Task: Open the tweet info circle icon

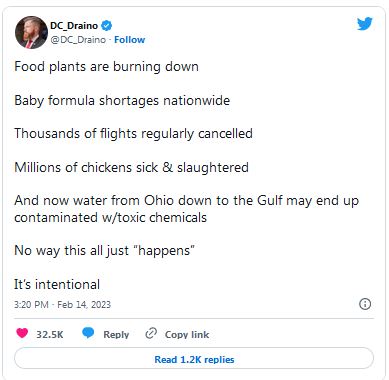Action: click(365, 304)
